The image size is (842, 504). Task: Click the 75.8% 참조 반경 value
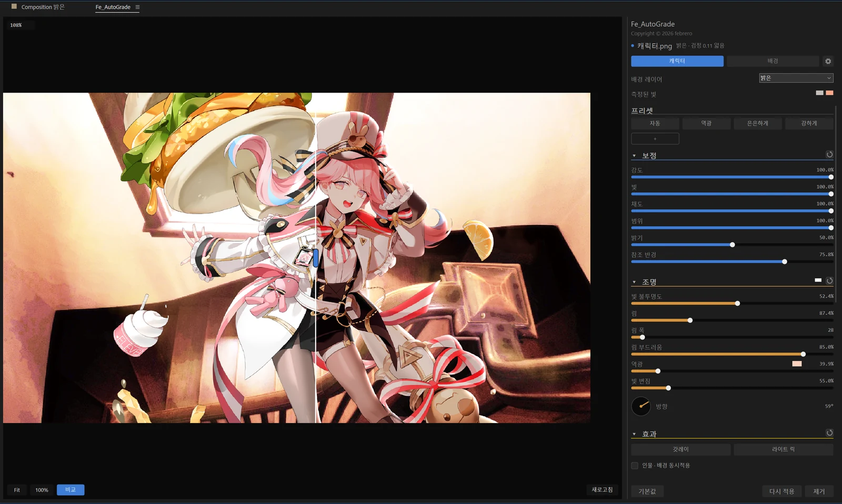[x=826, y=254]
